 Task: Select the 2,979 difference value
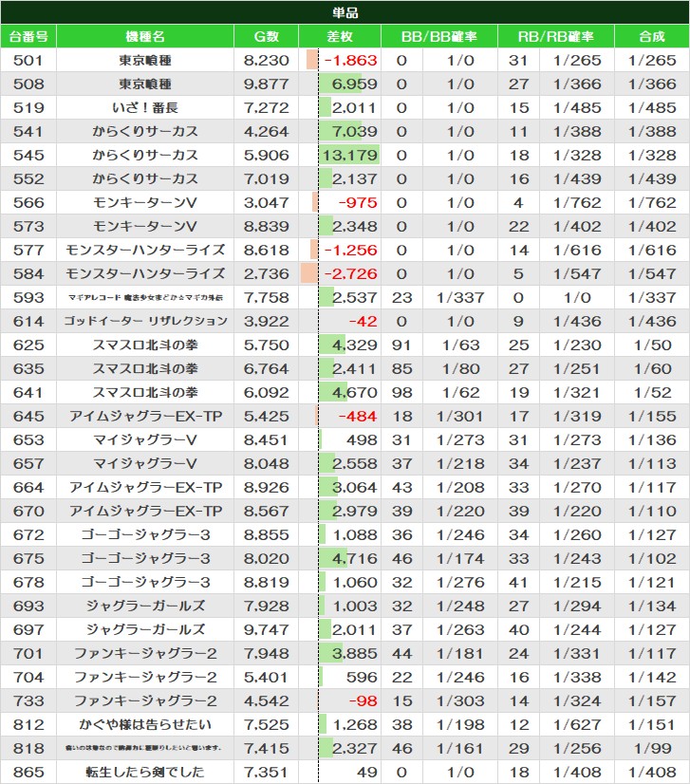pos(355,512)
